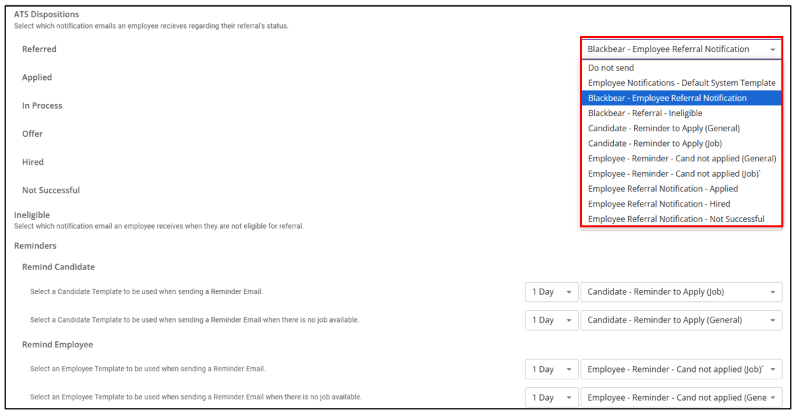Open 1 Day dropdown for employee job reminder
This screenshot has height=414, width=796.
click(x=551, y=369)
